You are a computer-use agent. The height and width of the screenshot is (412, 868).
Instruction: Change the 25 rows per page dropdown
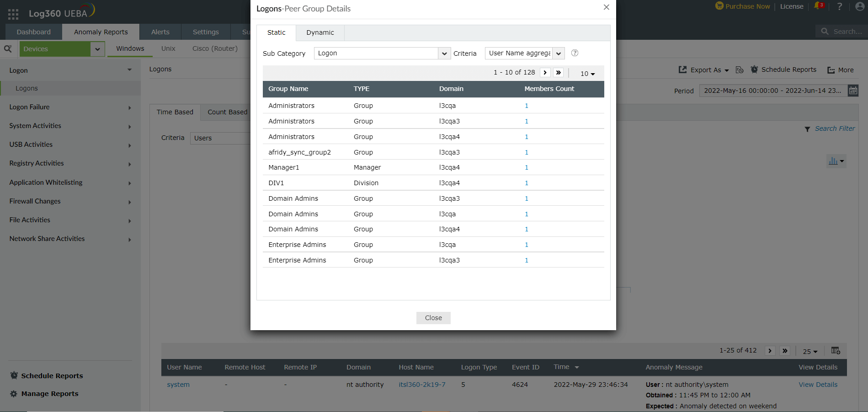click(x=810, y=352)
